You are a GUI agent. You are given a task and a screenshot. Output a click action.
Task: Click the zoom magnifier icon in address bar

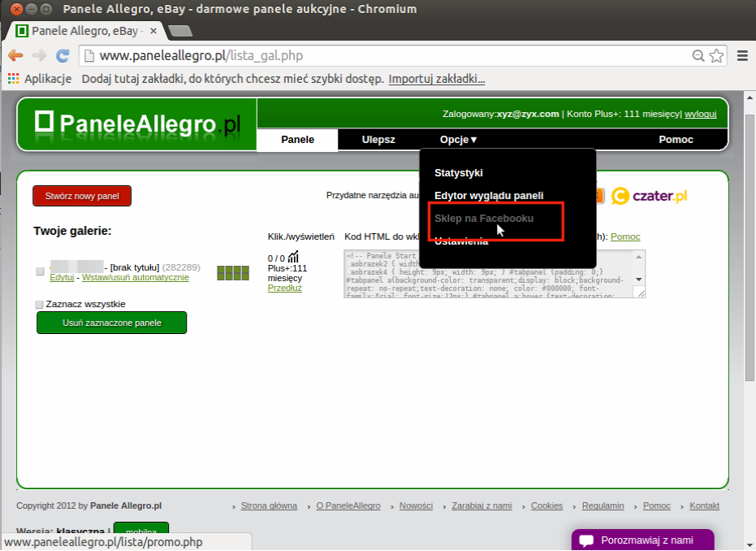pos(698,56)
